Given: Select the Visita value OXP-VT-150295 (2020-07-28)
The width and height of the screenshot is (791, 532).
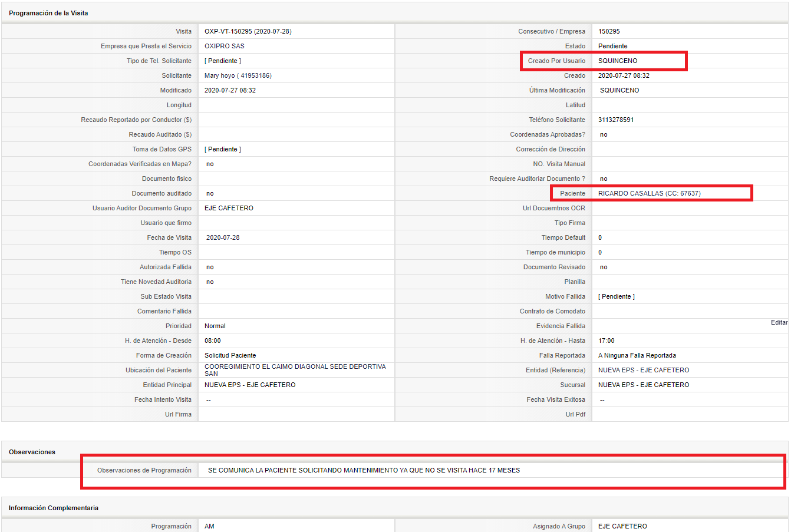Looking at the screenshot, I should [x=248, y=31].
